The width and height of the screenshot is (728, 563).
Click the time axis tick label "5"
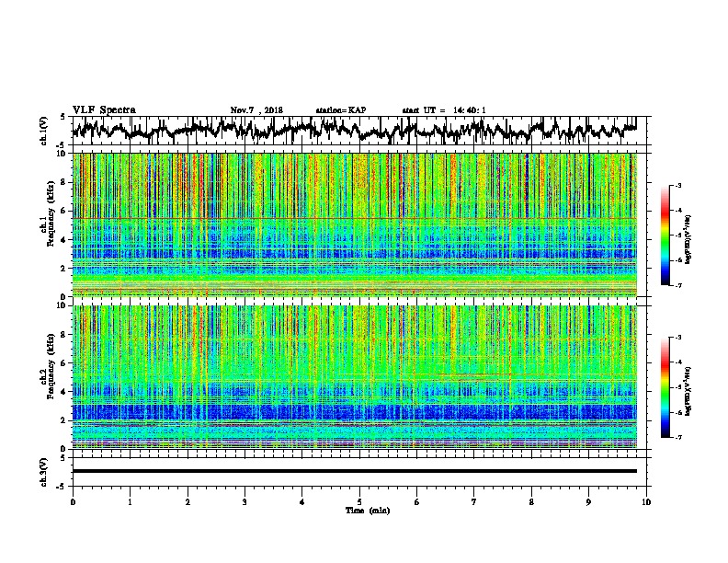pos(359,502)
